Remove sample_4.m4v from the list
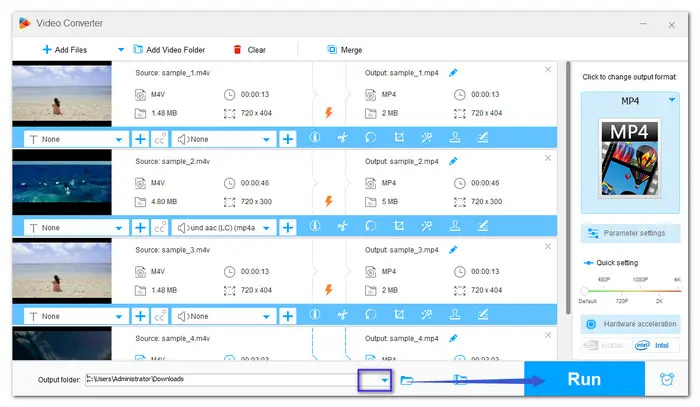700x407 pixels. (548, 335)
